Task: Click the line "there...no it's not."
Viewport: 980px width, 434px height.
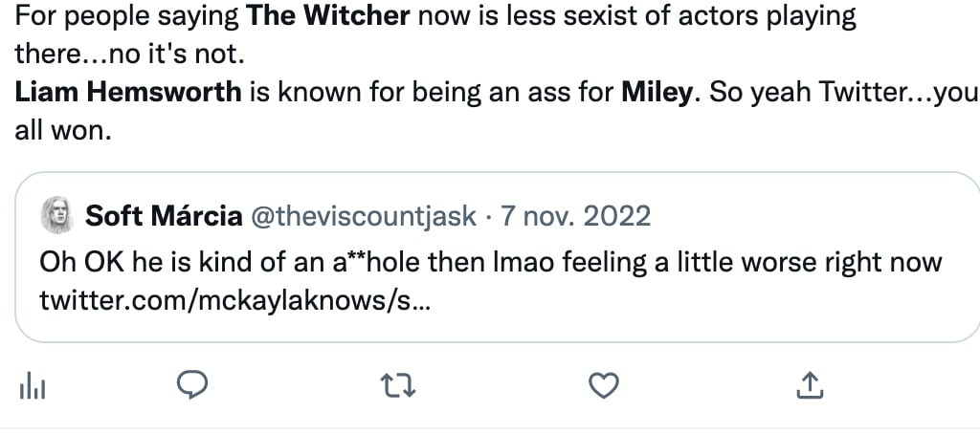Action: [x=125, y=54]
